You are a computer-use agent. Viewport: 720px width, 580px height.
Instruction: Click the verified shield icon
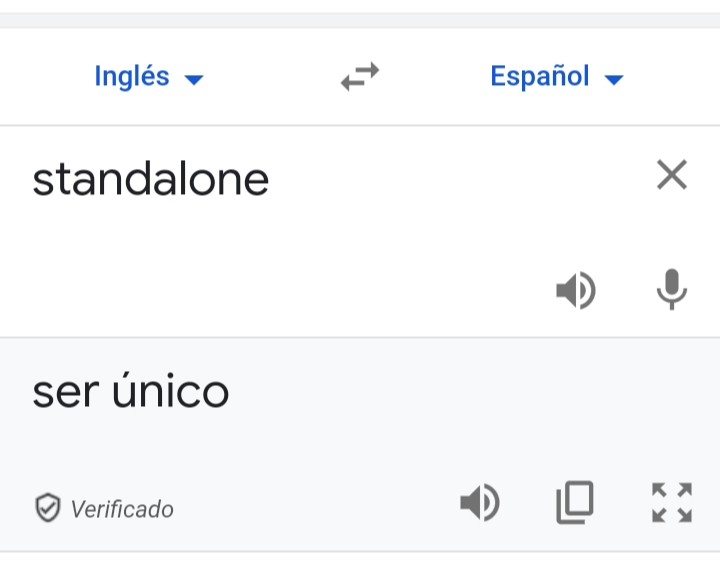(x=47, y=509)
